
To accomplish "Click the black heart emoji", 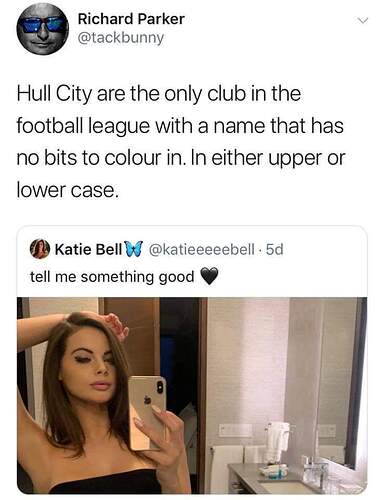I will tap(209, 276).
